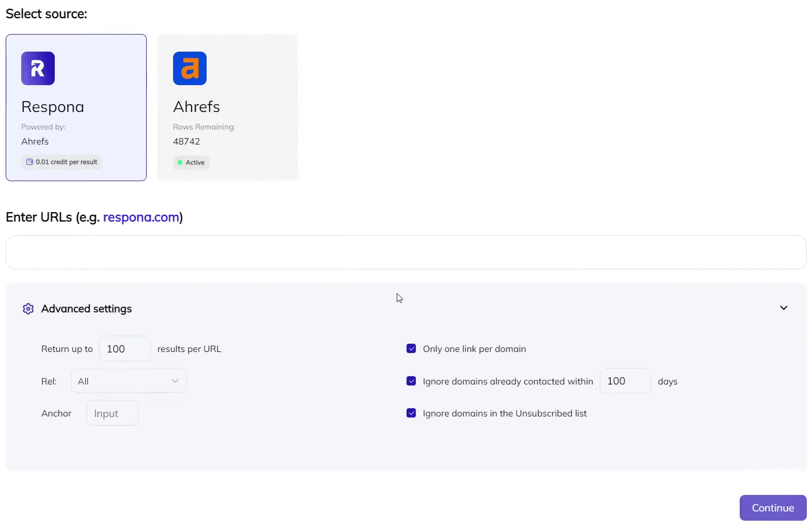Viewport: 812px width, 530px height.
Task: Click the Anchor label
Action: coord(56,413)
